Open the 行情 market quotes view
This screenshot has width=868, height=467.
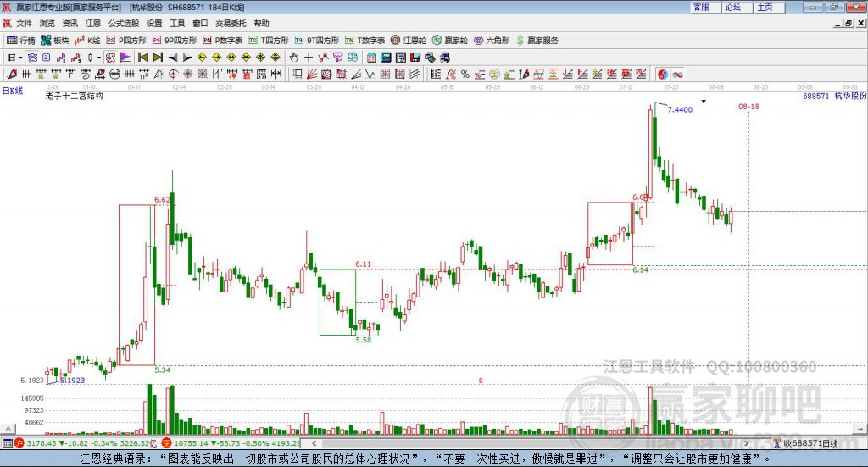coord(21,41)
